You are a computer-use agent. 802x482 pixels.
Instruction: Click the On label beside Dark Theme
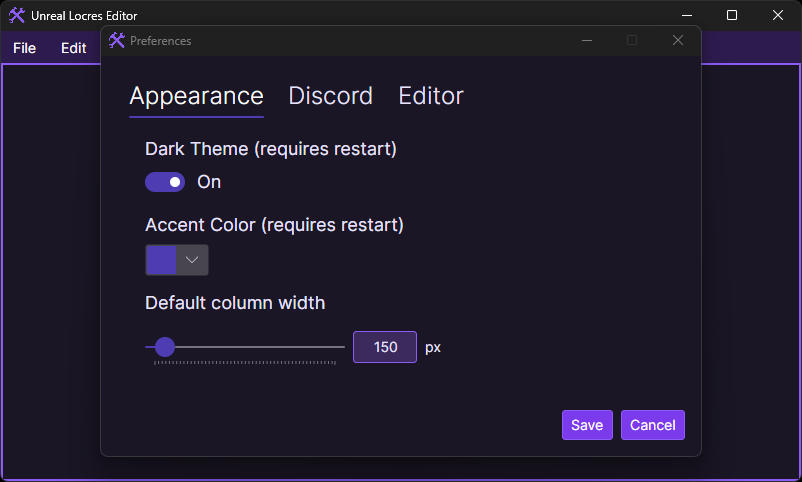209,182
